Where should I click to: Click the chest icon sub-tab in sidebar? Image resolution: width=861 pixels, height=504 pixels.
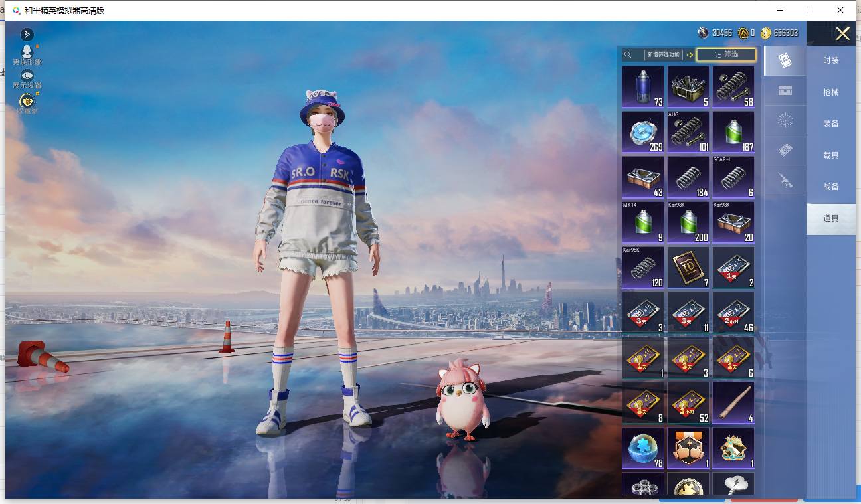coord(785,91)
